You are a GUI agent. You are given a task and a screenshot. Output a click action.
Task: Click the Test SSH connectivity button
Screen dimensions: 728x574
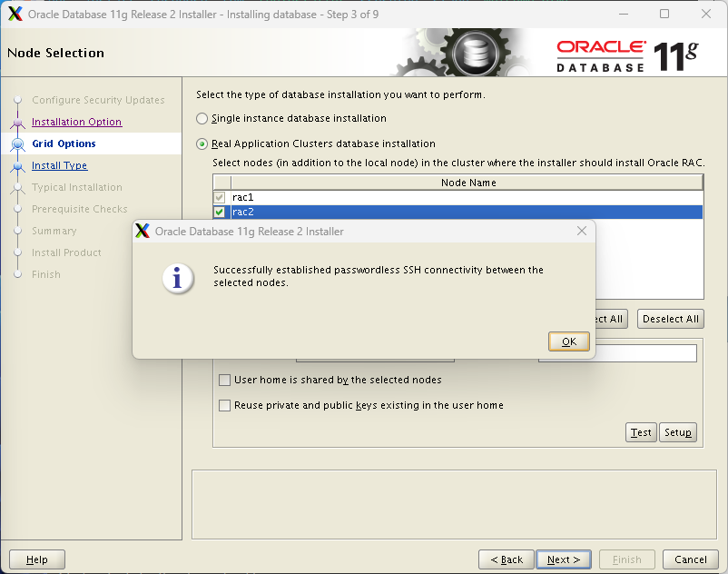[x=641, y=432]
